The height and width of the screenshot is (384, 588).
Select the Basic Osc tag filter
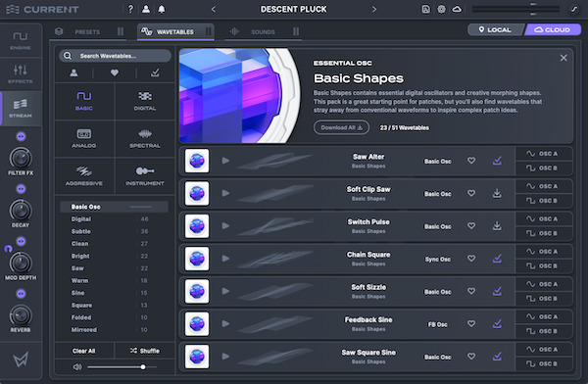click(x=114, y=207)
